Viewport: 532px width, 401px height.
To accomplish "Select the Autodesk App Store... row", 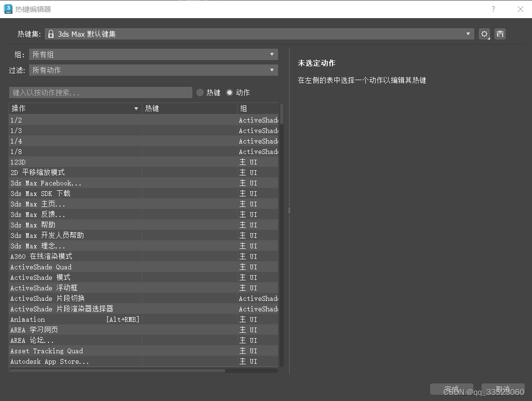I will [x=143, y=361].
